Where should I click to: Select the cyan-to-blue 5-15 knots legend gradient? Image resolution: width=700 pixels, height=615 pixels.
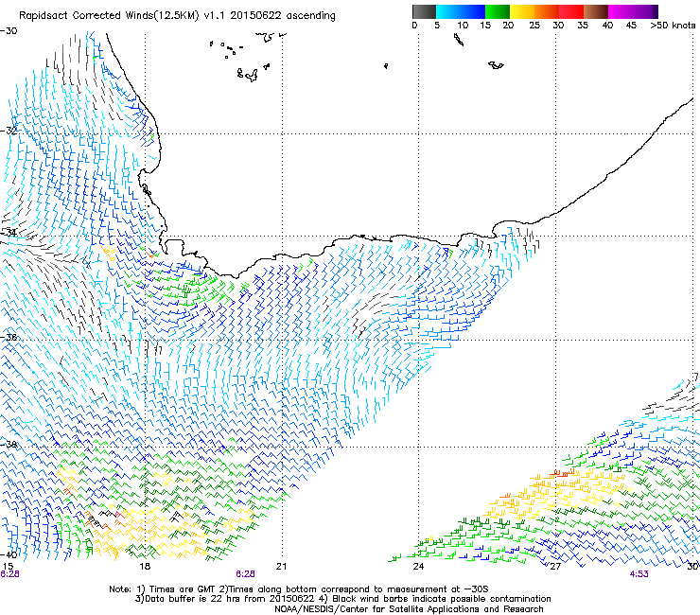coord(461,11)
